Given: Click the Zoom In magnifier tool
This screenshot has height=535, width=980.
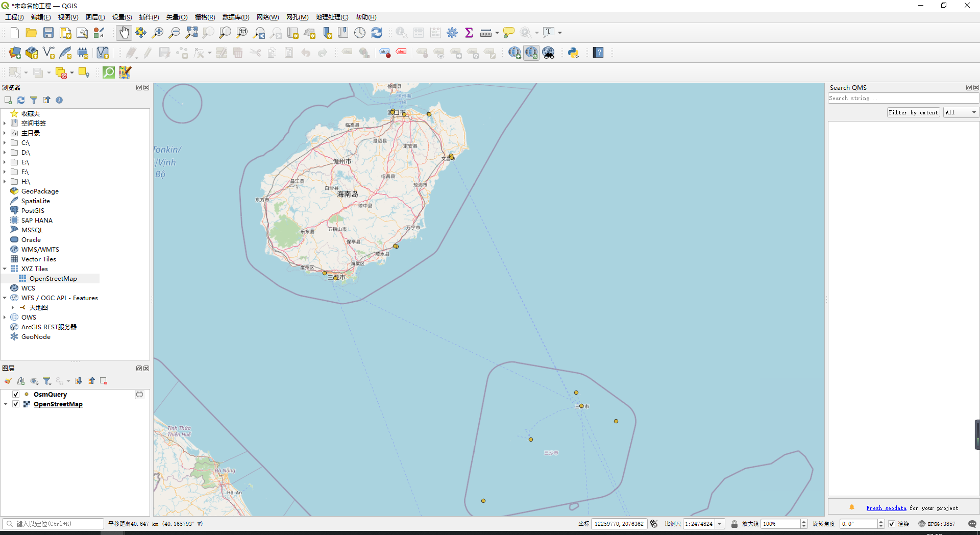Looking at the screenshot, I should (158, 33).
